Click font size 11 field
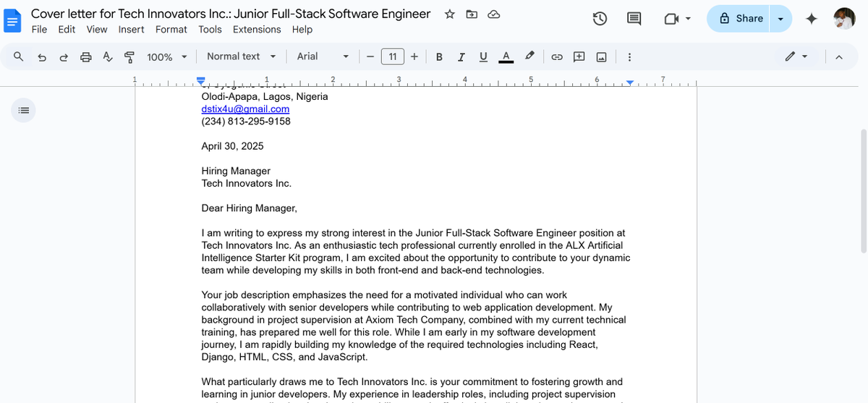Screen dimensions: 868x403 (392, 56)
